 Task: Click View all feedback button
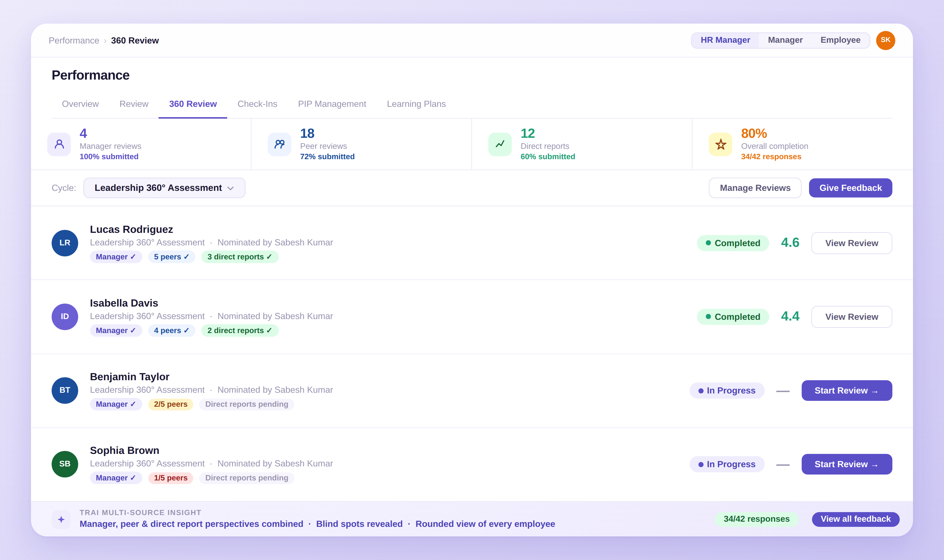(855, 519)
